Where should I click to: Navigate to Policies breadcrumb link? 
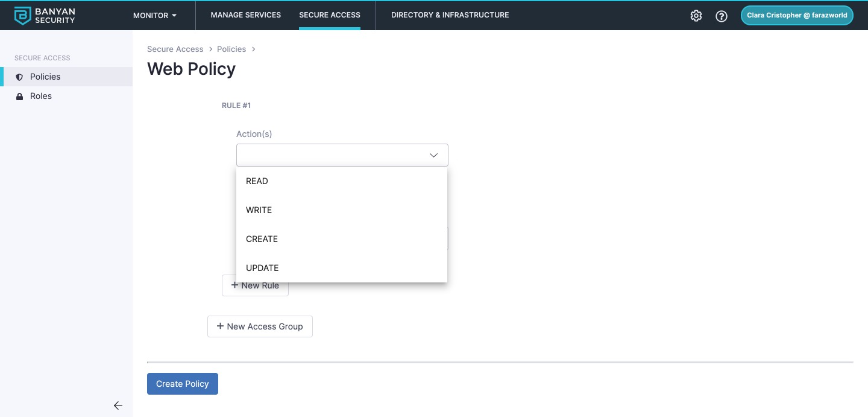pos(231,49)
